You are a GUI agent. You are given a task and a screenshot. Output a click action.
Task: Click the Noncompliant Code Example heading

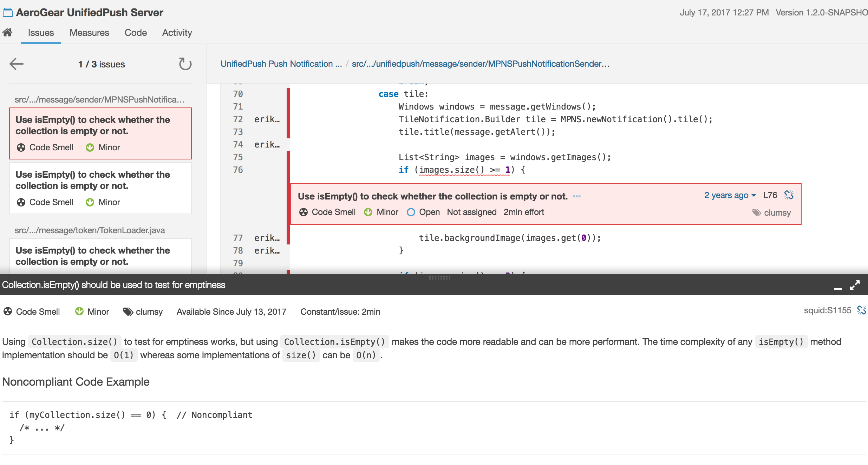point(76,382)
